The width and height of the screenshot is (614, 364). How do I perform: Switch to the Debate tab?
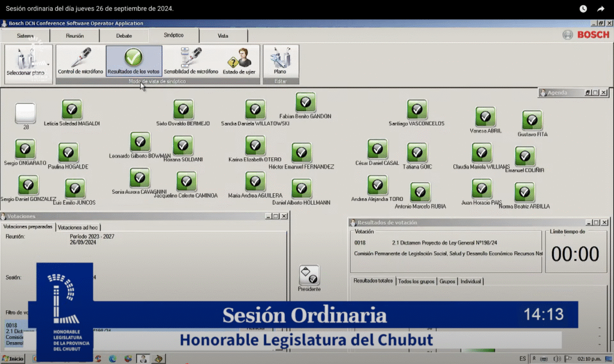[x=124, y=36]
